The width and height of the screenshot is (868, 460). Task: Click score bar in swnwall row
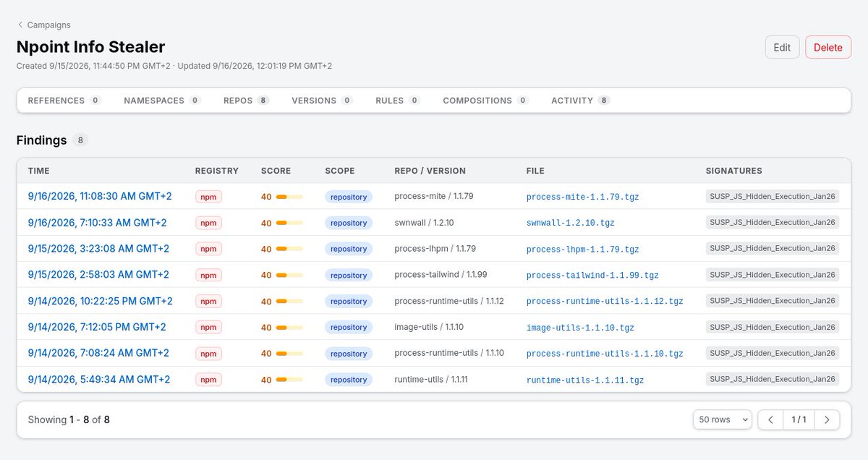[x=289, y=223]
